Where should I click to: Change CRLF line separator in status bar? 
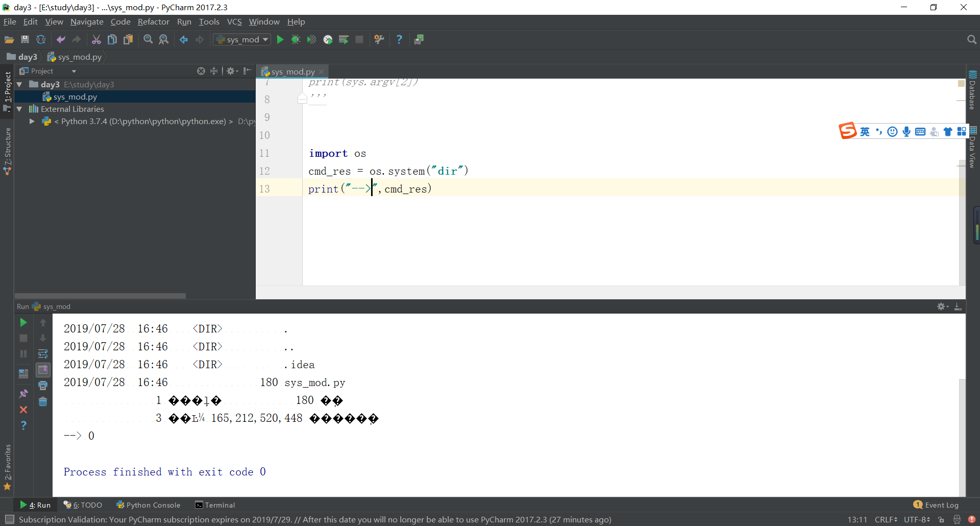click(x=886, y=519)
